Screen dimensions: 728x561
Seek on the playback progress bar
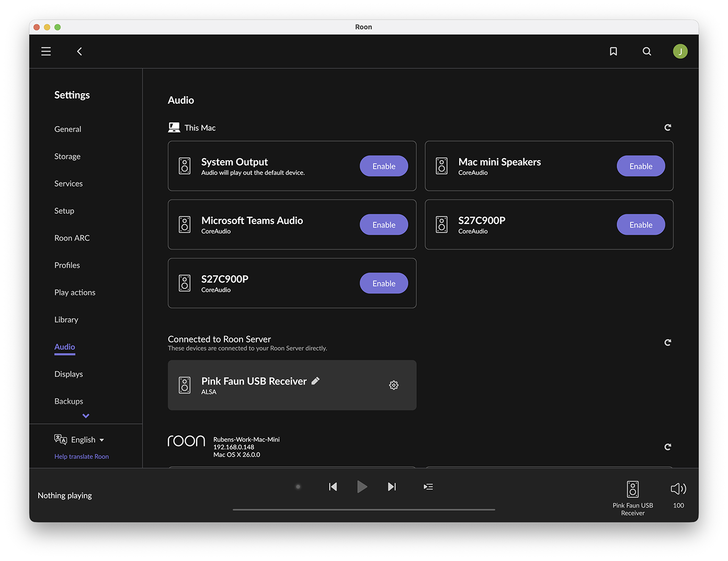click(x=364, y=509)
